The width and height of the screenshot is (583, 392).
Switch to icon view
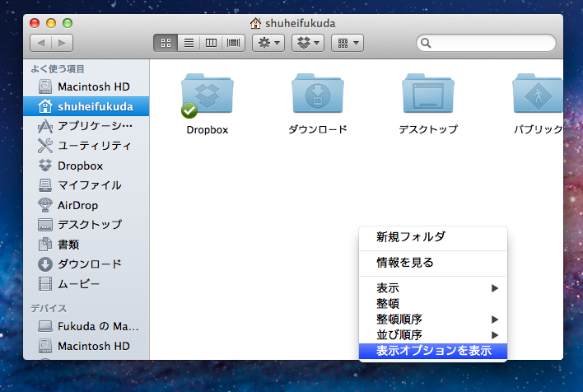166,43
